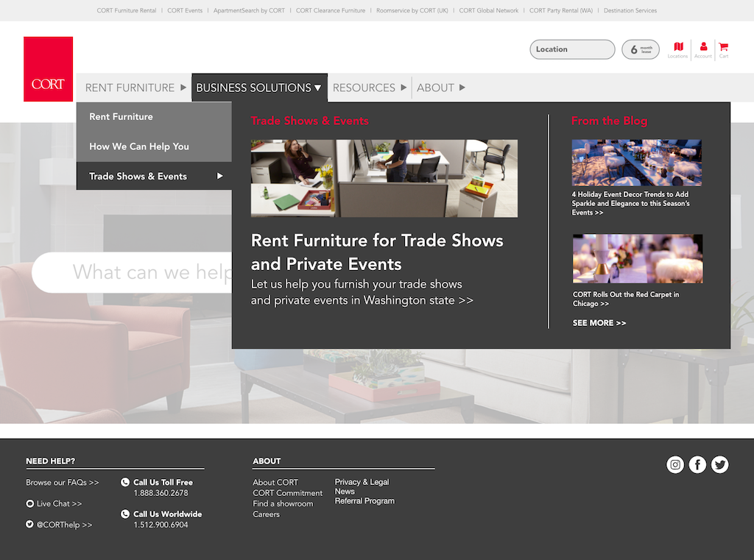Click the 6 month lease badge
This screenshot has height=560, width=754.
coord(640,49)
